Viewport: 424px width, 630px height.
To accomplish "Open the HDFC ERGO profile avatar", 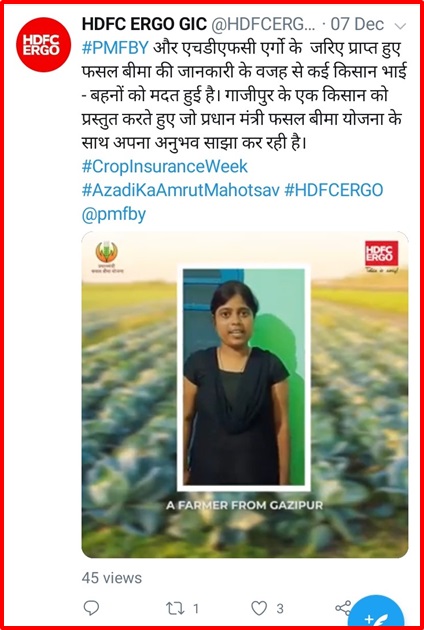I will [43, 45].
